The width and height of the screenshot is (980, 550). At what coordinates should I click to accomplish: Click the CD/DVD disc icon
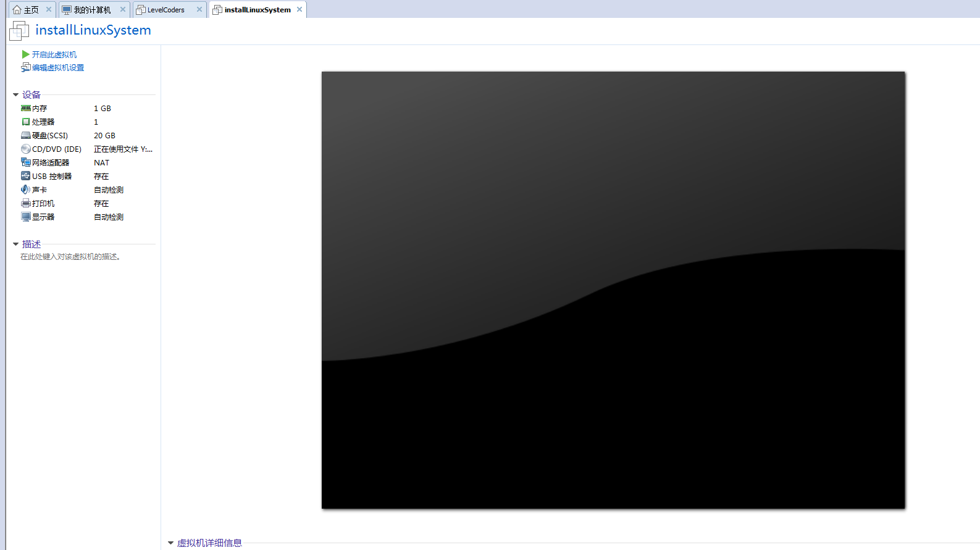[25, 149]
